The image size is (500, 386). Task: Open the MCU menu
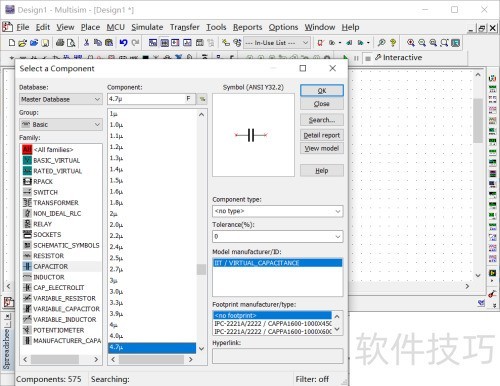[115, 27]
